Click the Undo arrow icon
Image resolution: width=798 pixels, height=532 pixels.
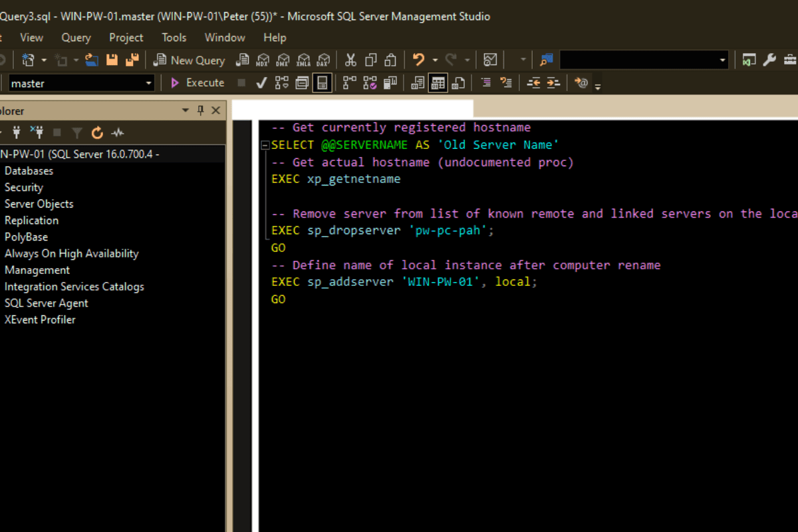click(x=418, y=60)
